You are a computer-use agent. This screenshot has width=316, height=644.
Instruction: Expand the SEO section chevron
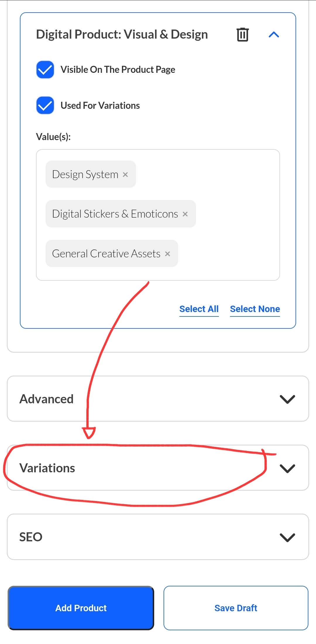click(287, 537)
